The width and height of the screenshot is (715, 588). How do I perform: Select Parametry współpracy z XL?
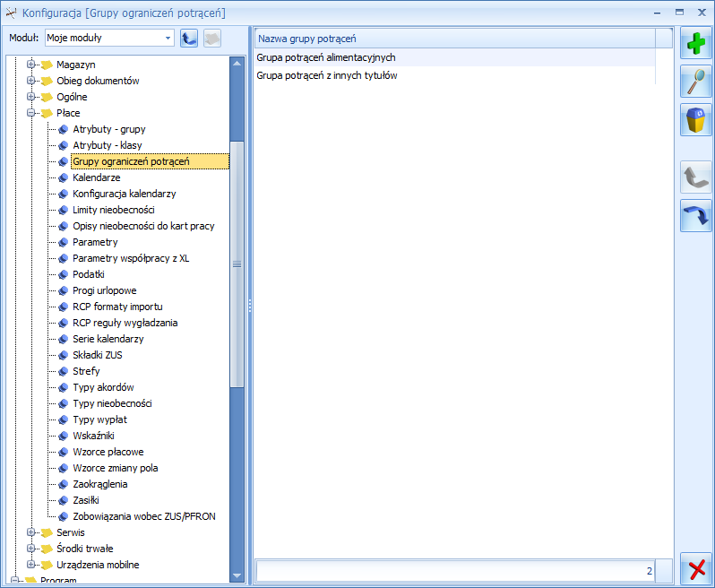click(x=131, y=258)
